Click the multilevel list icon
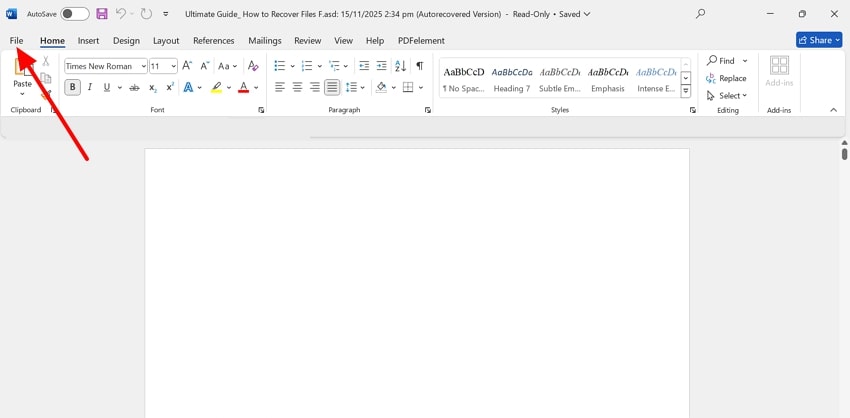The width and height of the screenshot is (850, 418). coord(334,66)
